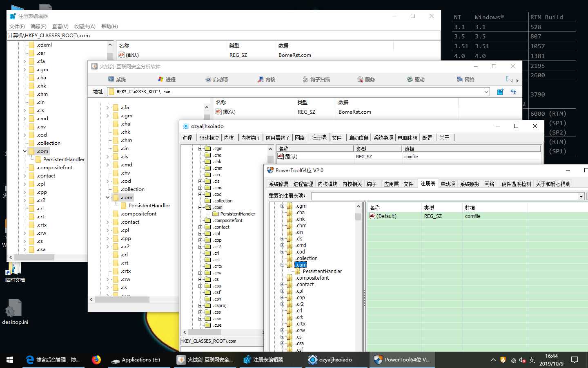Switch to 硬件温度检测 tab in PowerTool

(x=516, y=184)
